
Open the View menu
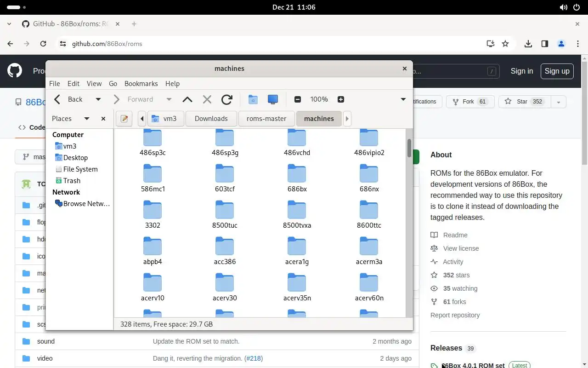pyautogui.click(x=94, y=83)
